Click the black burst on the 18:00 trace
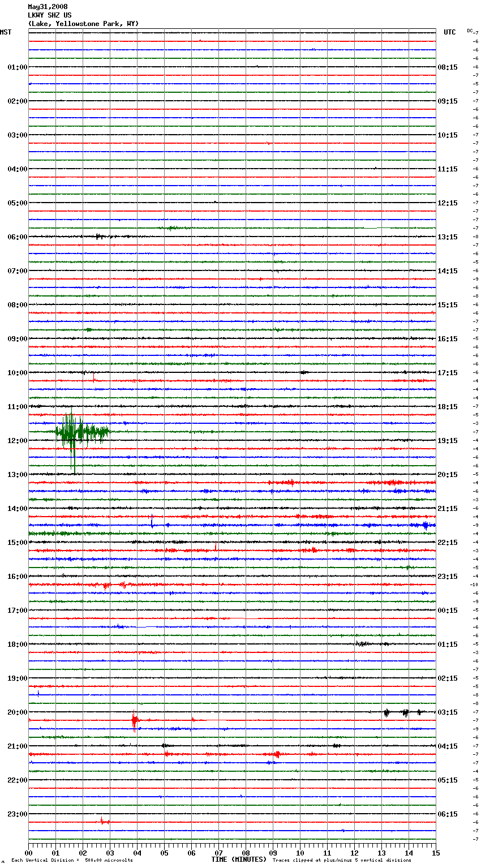 coord(363,643)
